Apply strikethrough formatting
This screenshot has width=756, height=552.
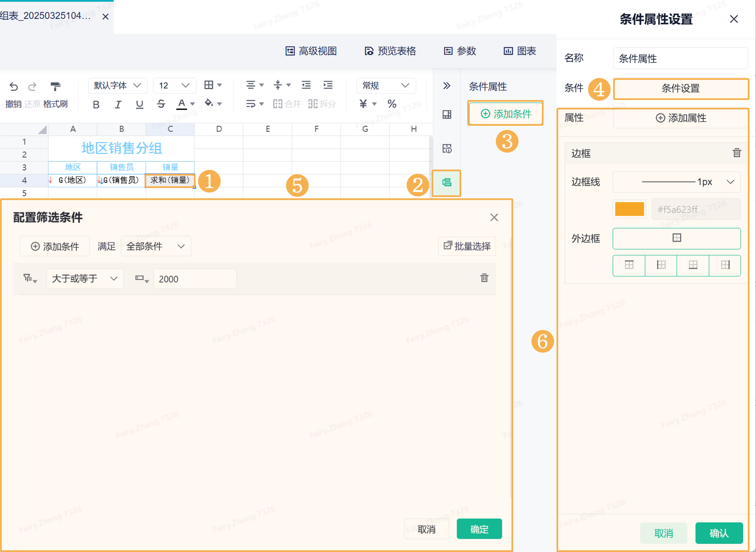tap(161, 104)
